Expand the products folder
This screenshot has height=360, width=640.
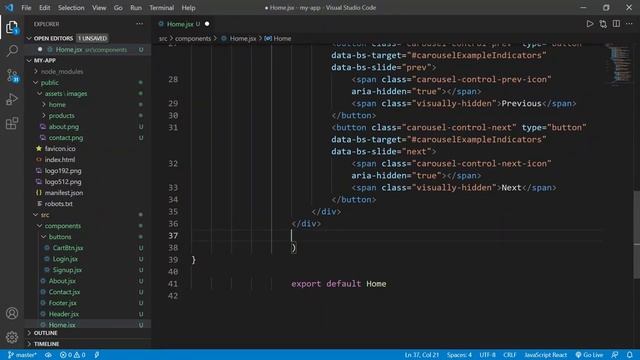coord(61,116)
